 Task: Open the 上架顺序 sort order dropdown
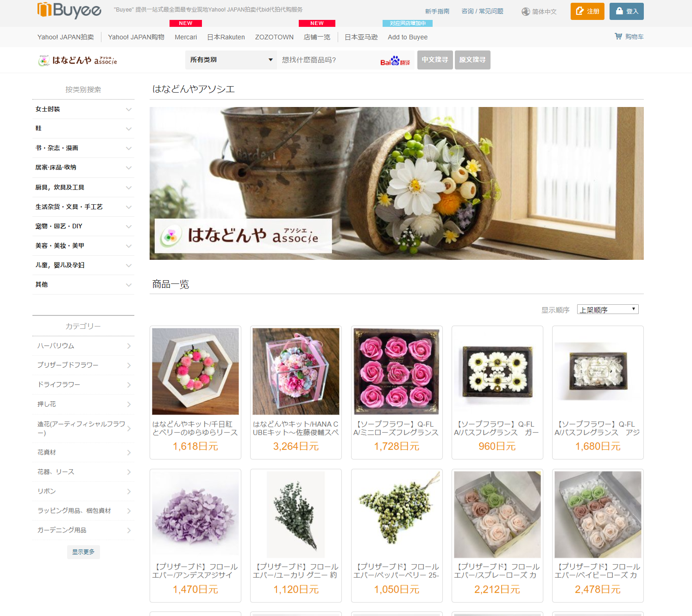[608, 309]
